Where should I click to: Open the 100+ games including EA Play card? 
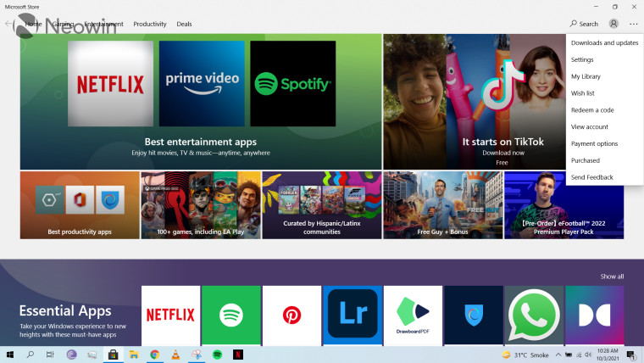coord(201,205)
